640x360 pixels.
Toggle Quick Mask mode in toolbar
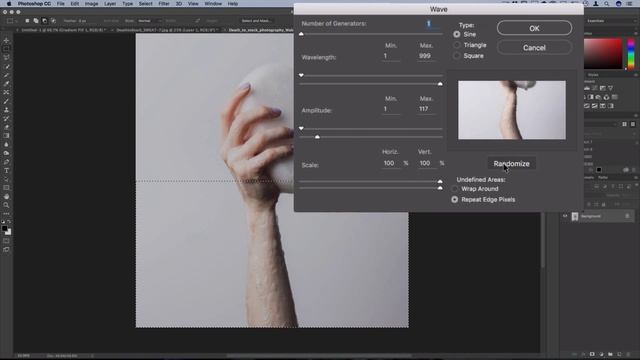[6, 241]
